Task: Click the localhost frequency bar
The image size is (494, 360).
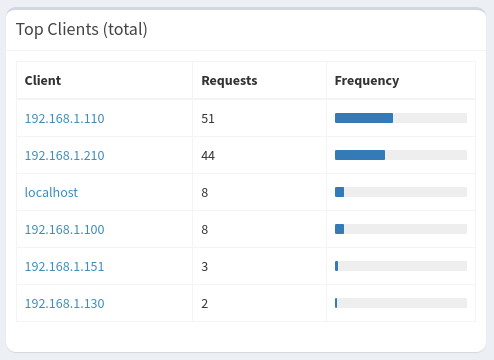Action: tap(401, 192)
